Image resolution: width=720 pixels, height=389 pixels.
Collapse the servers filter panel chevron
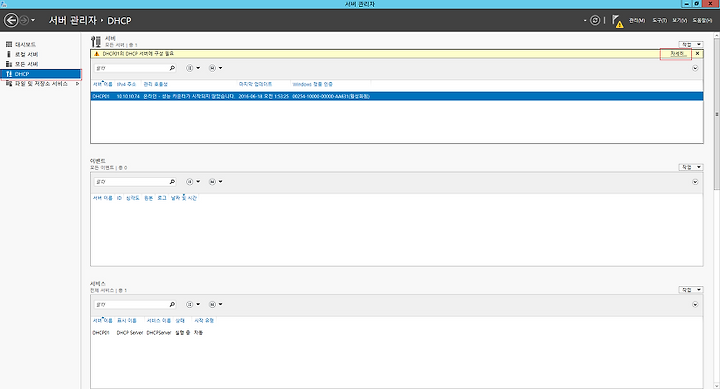695,68
